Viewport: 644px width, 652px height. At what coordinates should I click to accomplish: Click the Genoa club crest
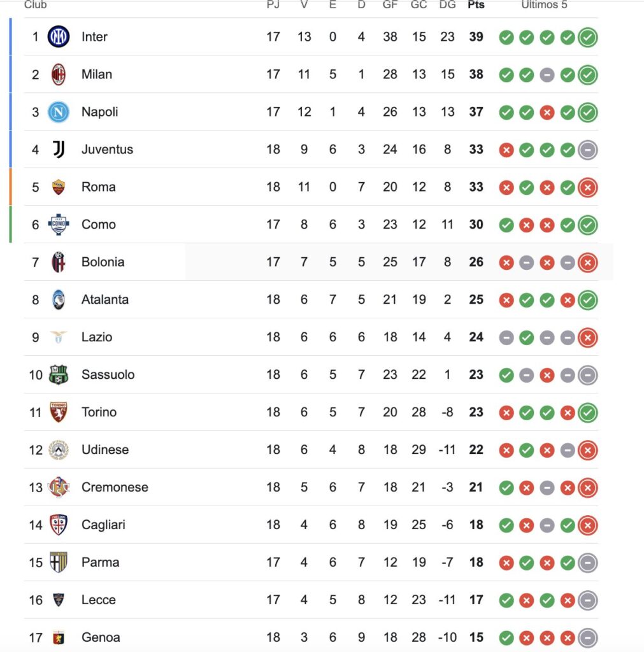(x=59, y=637)
